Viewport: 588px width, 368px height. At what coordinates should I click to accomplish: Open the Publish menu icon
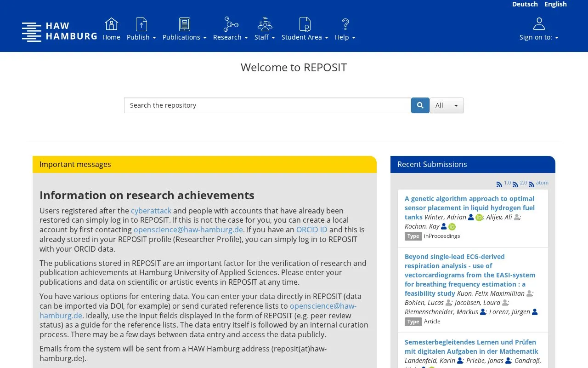click(x=141, y=24)
